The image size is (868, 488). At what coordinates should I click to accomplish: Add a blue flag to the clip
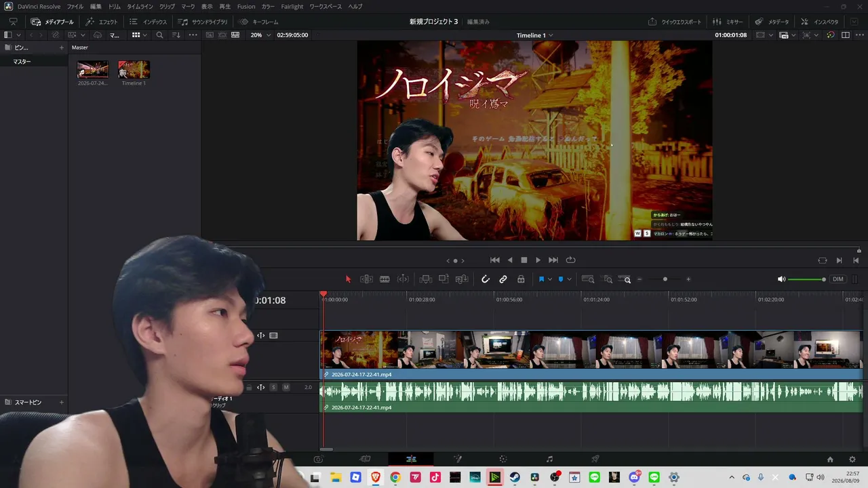coord(541,279)
